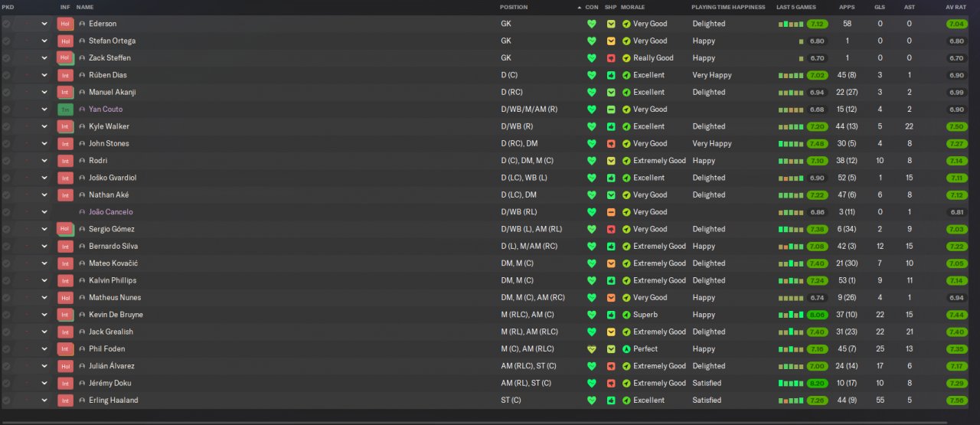Open the selection dropdown arrow for John Stones

coord(44,144)
